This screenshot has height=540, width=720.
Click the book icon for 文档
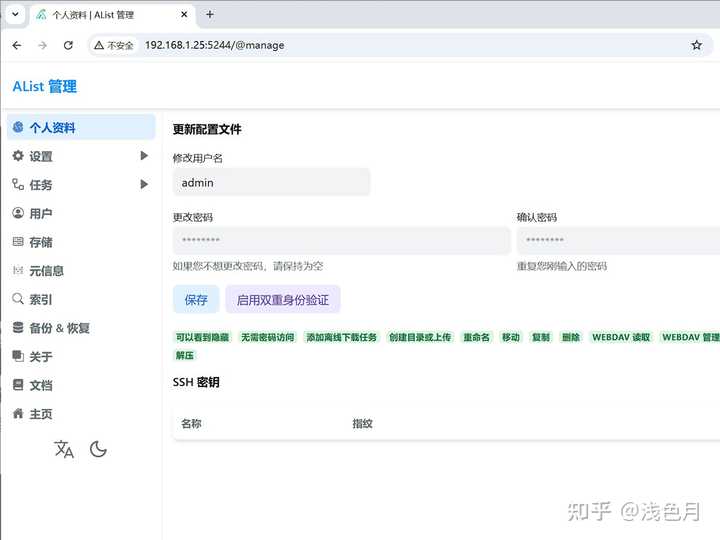tap(18, 385)
